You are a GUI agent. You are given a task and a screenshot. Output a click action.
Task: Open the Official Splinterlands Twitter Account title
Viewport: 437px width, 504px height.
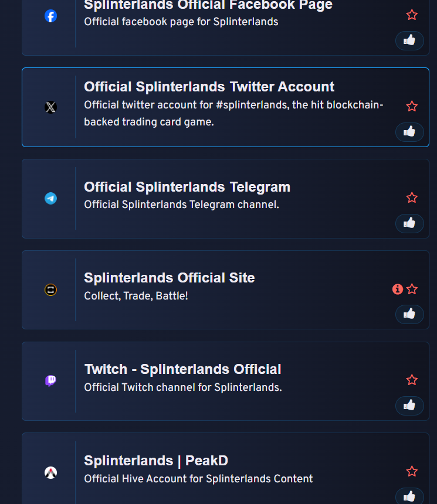(209, 87)
